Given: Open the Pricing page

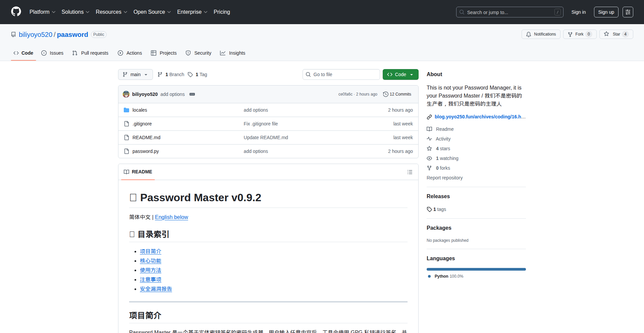Looking at the screenshot, I should click(x=222, y=12).
